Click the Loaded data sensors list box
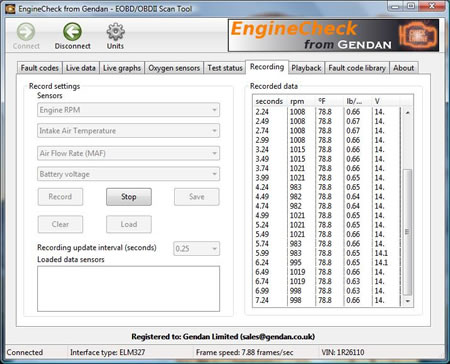This screenshot has height=364, width=450. point(128,289)
